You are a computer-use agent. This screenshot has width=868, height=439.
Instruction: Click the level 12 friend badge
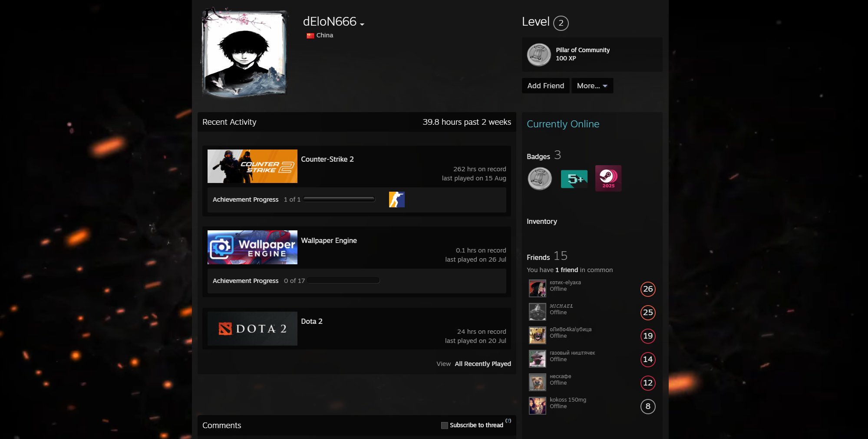[x=648, y=383]
